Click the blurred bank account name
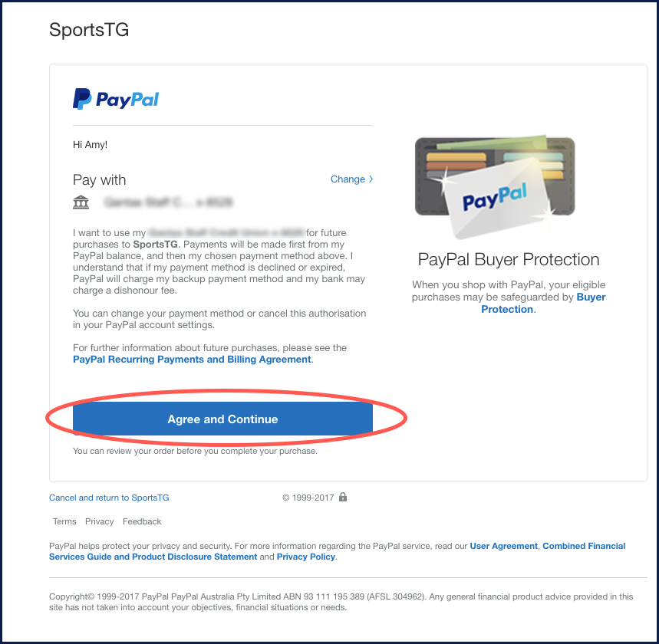The width and height of the screenshot is (659, 644). (x=168, y=202)
